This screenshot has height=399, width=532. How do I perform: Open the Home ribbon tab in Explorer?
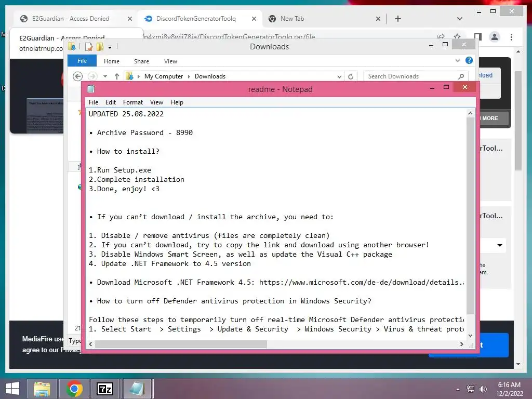pos(111,61)
